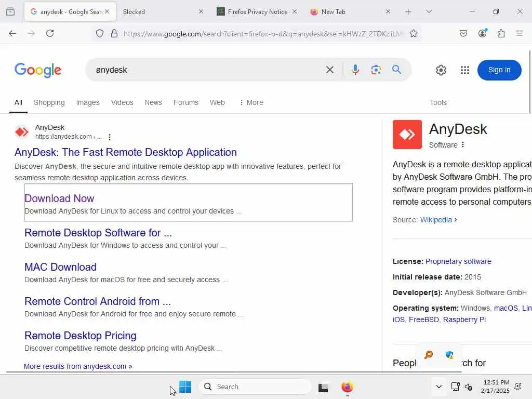The height and width of the screenshot is (399, 532).
Task: Click the Firefox back arrow
Action: pyautogui.click(x=12, y=33)
